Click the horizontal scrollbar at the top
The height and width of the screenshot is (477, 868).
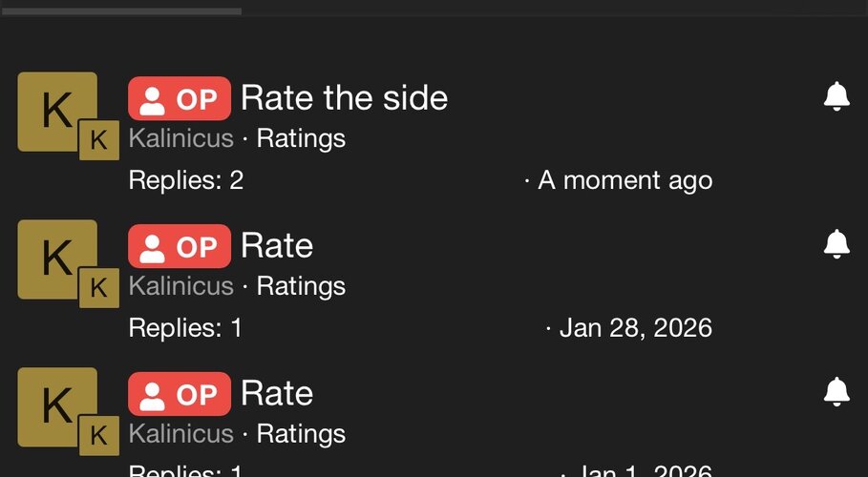tap(120, 11)
